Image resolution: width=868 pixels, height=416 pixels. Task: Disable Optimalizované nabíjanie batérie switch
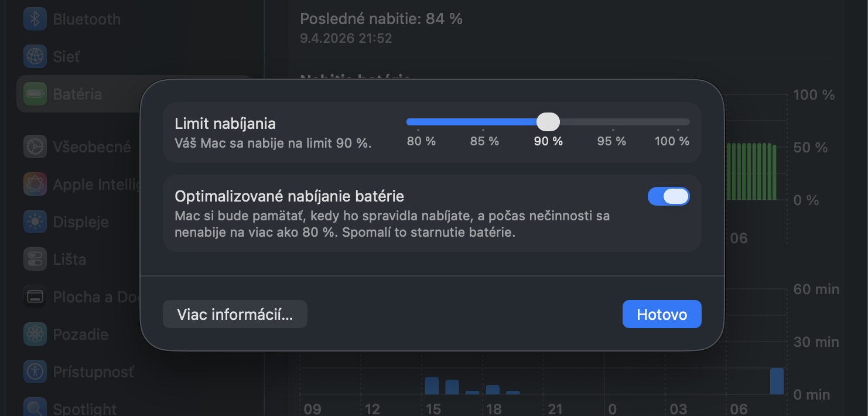point(668,196)
